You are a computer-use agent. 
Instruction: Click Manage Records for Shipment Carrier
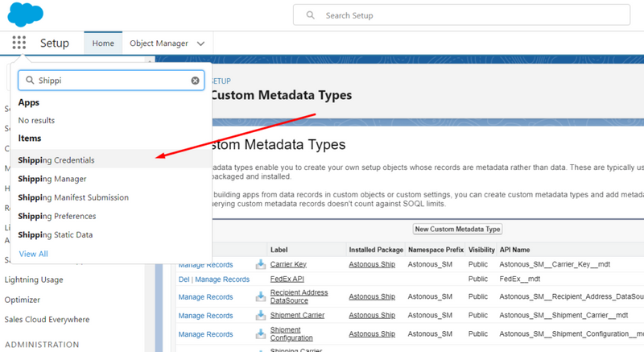pos(205,316)
